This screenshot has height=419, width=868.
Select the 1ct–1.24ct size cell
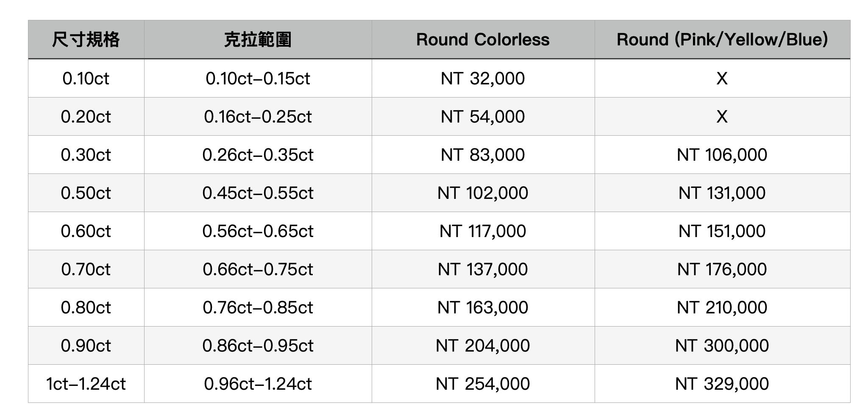coord(86,384)
